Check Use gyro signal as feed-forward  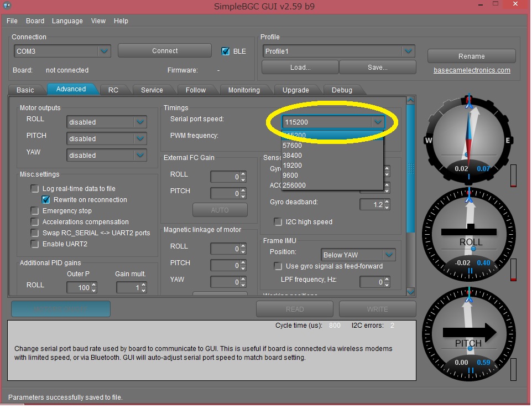pos(278,266)
